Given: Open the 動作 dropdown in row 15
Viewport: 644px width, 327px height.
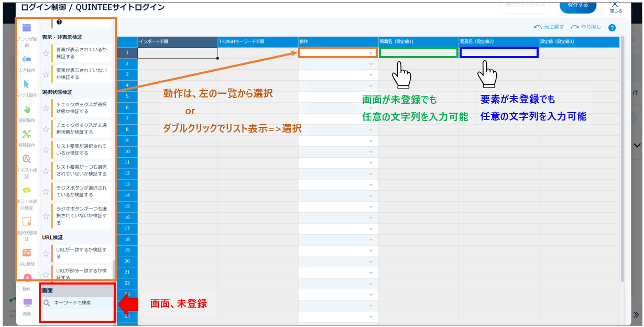Looking at the screenshot, I should point(371,207).
